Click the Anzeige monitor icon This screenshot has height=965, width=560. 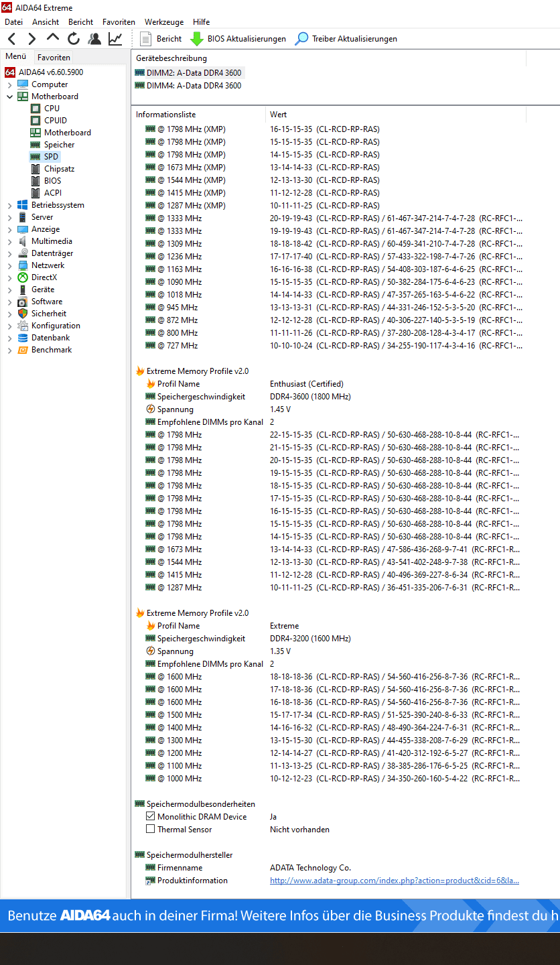pyautogui.click(x=23, y=229)
